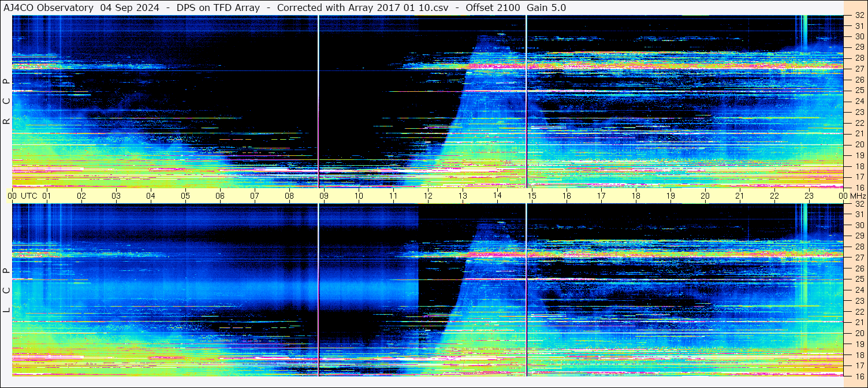Click the 15 hour label on time axis
Viewport: 868px width, 388px height.
(532, 196)
